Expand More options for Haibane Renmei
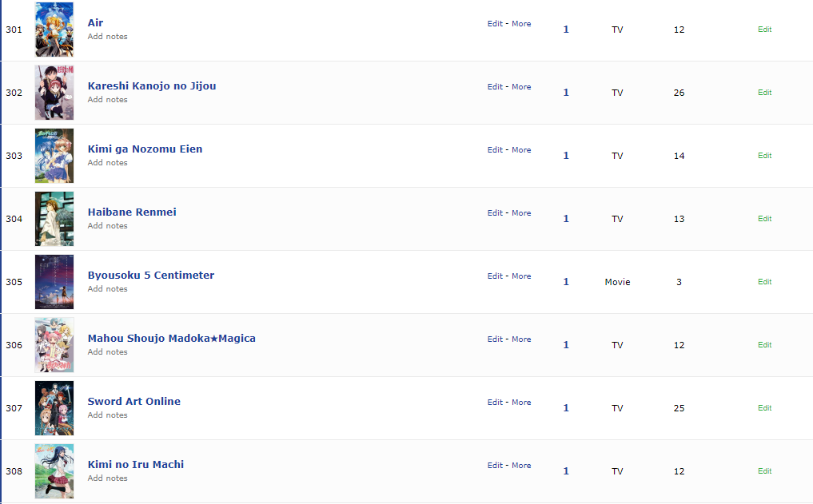The height and width of the screenshot is (504, 813). click(x=521, y=213)
